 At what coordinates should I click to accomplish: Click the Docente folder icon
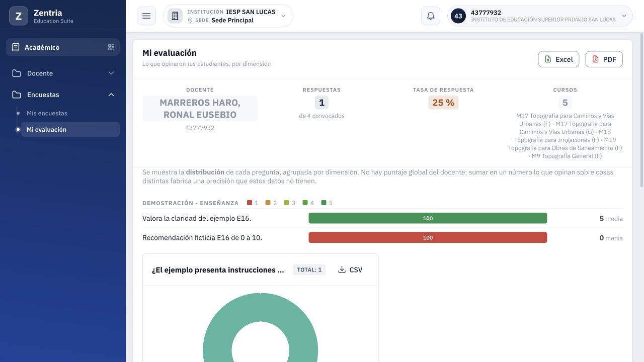coord(17,73)
